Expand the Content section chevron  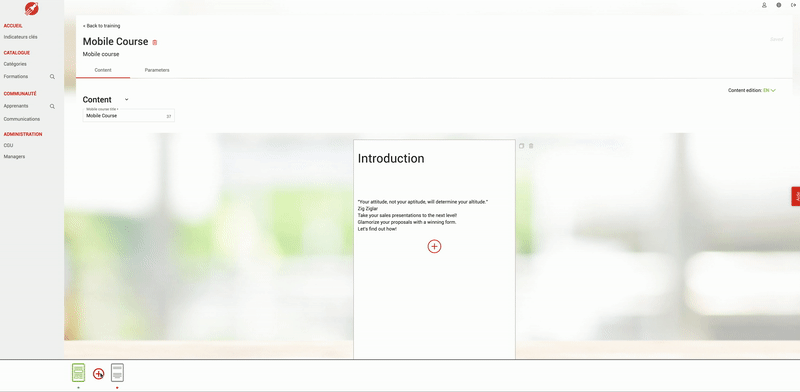click(x=127, y=100)
